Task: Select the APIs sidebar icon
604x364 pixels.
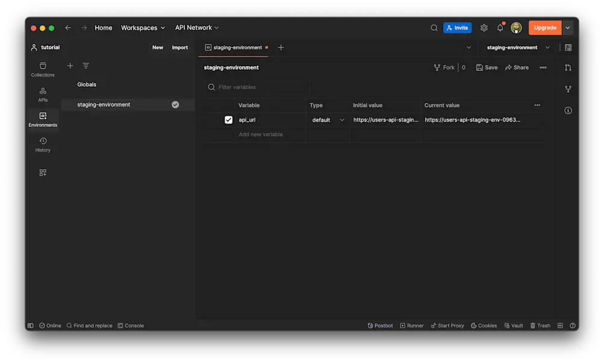Action: coord(42,95)
